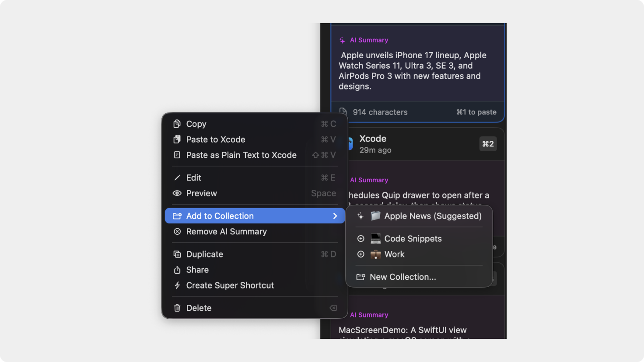The height and width of the screenshot is (362, 644).
Task: Choose Delete from the context menu
Action: 255,308
